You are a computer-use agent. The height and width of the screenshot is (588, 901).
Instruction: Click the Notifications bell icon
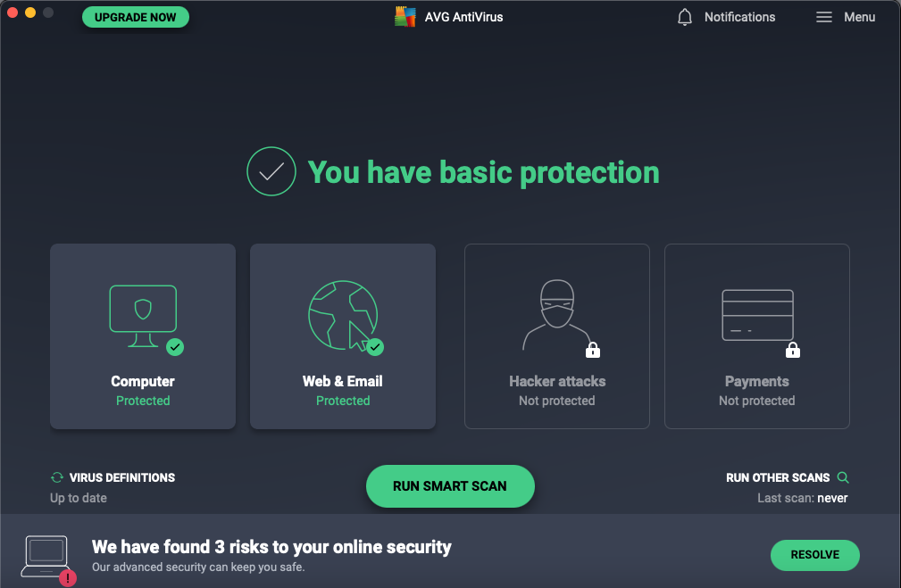(685, 18)
